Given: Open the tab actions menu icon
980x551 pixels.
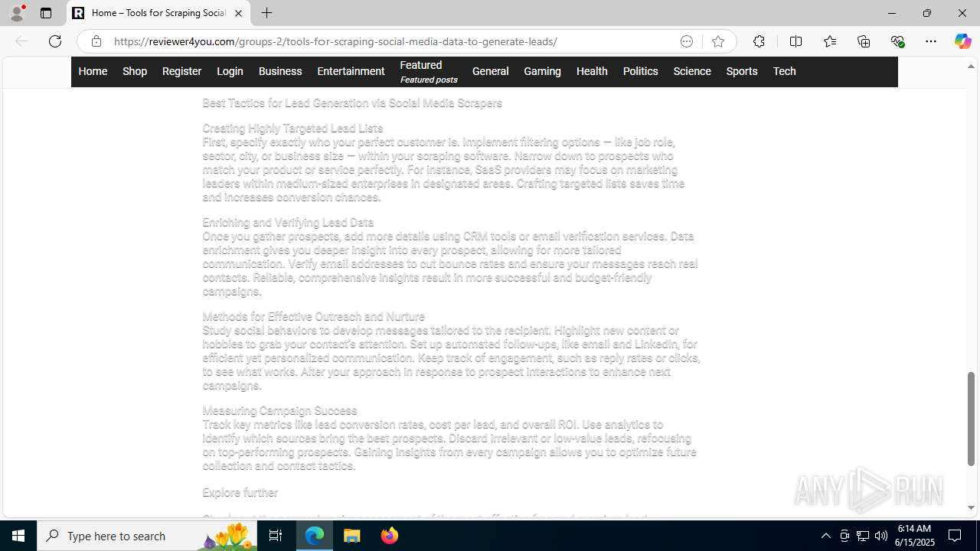Looking at the screenshot, I should coord(46,13).
